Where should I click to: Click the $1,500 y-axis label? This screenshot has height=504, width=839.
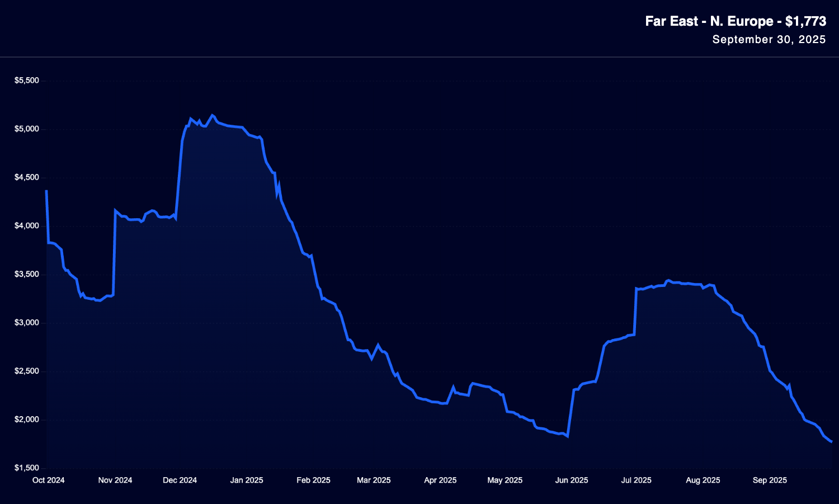coord(27,468)
